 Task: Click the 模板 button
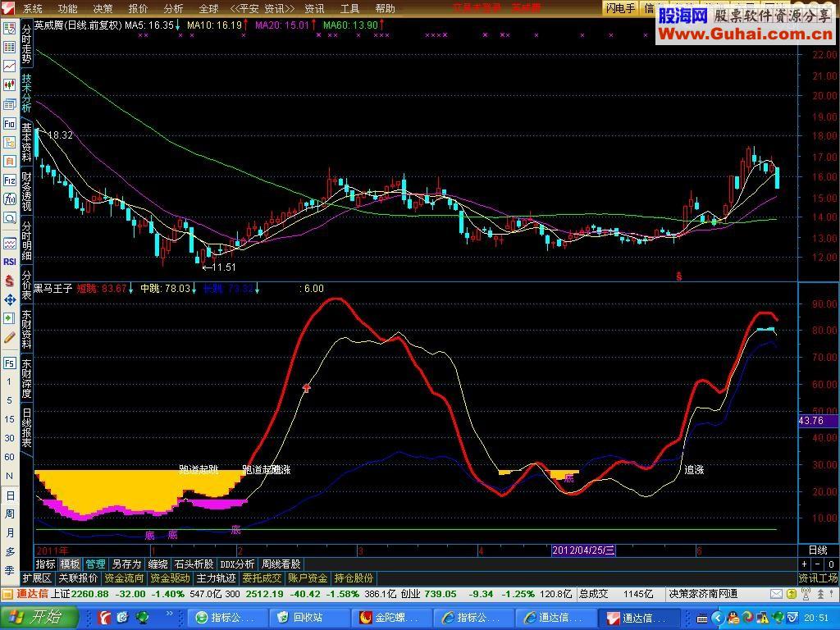point(71,564)
